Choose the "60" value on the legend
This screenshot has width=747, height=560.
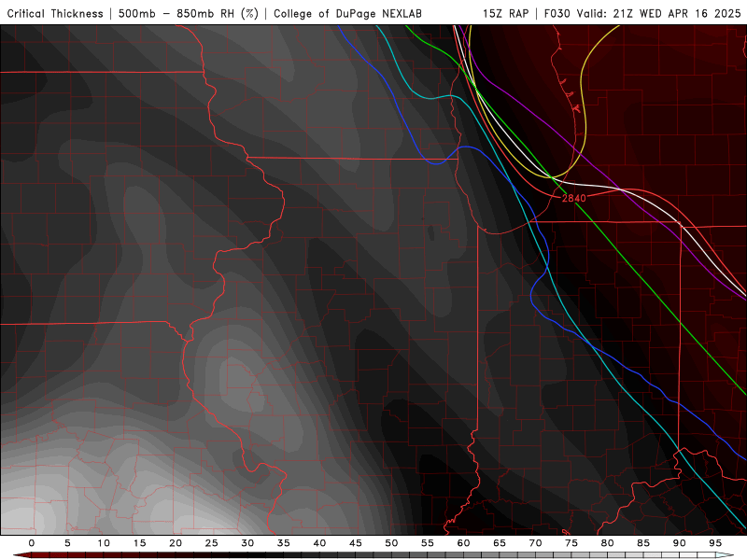click(x=463, y=543)
